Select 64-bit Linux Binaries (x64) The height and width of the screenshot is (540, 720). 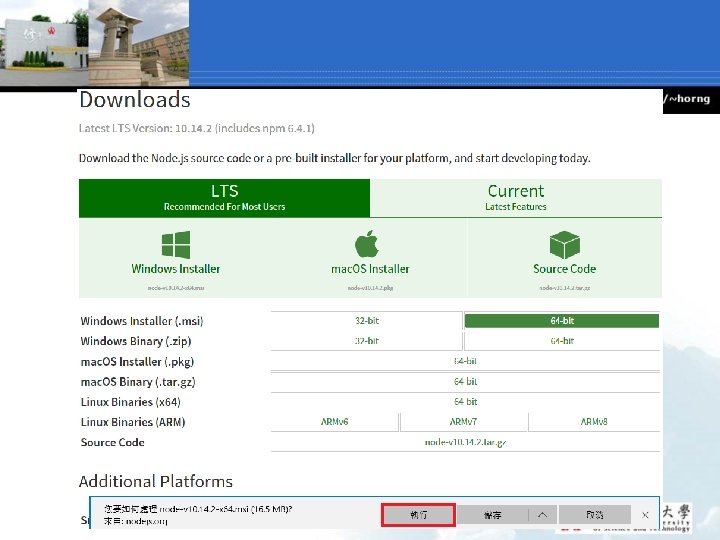coord(465,401)
